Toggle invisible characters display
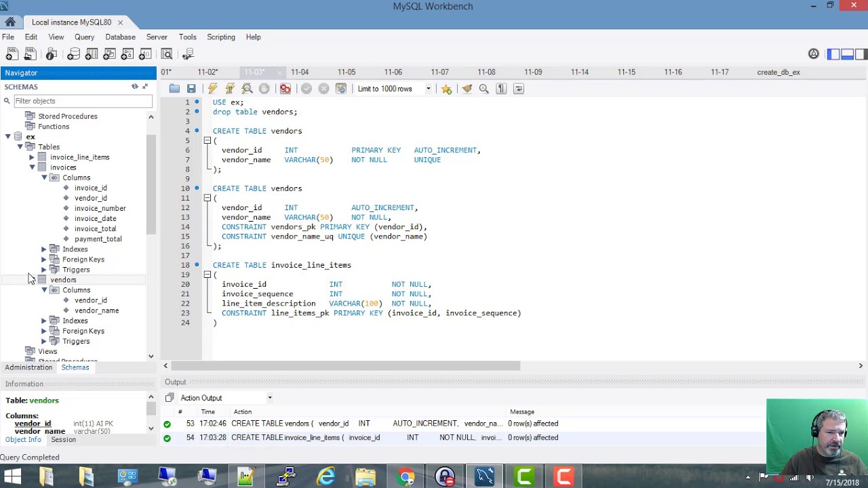 tap(501, 89)
